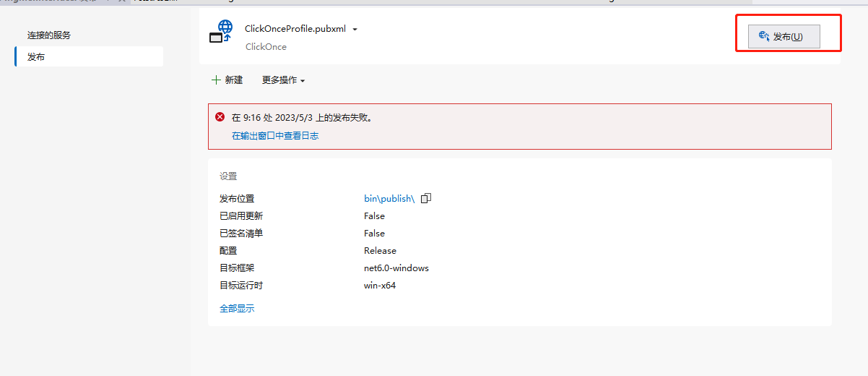
Task: Click the 全部显示 link
Action: click(x=237, y=309)
